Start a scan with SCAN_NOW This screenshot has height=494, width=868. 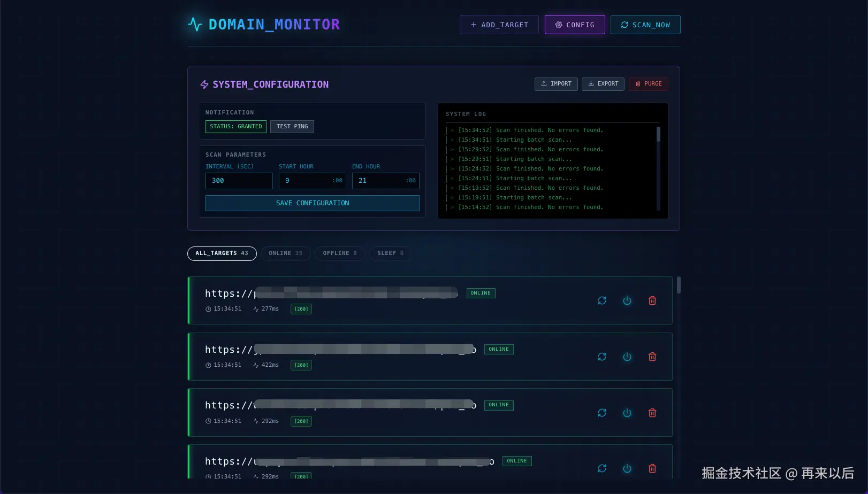[x=645, y=25]
